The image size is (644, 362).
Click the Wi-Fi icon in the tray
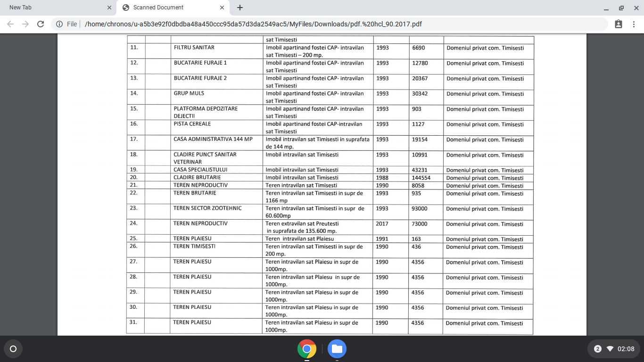tap(610, 349)
